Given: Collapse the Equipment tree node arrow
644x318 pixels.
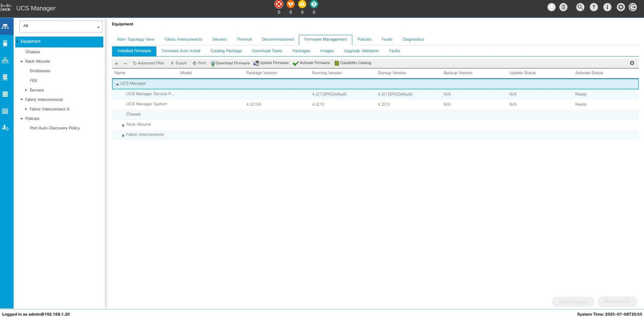Looking at the screenshot, I should [x=17, y=41].
